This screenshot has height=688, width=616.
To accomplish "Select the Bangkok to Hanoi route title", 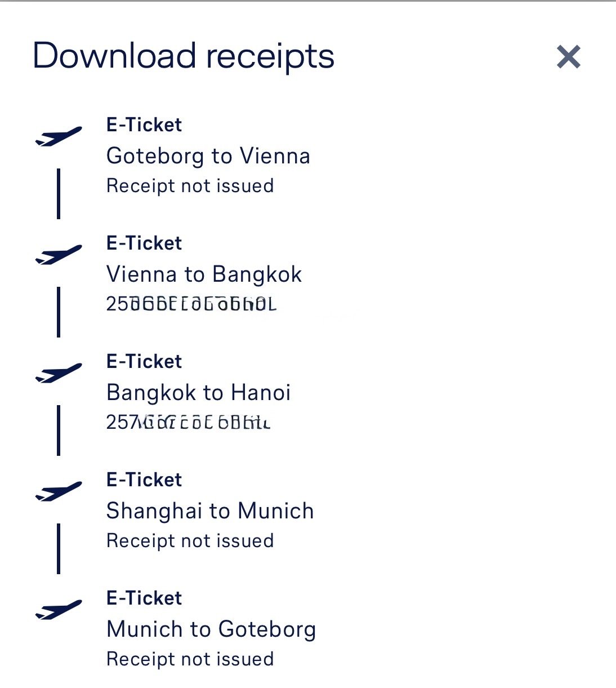I will pos(198,393).
